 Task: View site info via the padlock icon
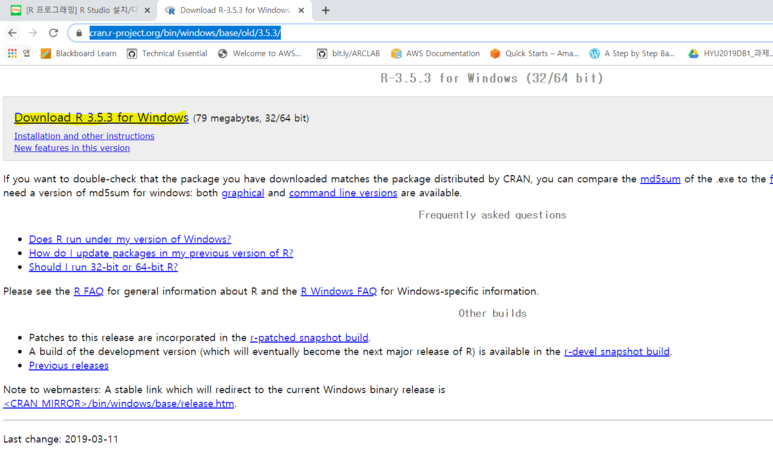pyautogui.click(x=78, y=33)
